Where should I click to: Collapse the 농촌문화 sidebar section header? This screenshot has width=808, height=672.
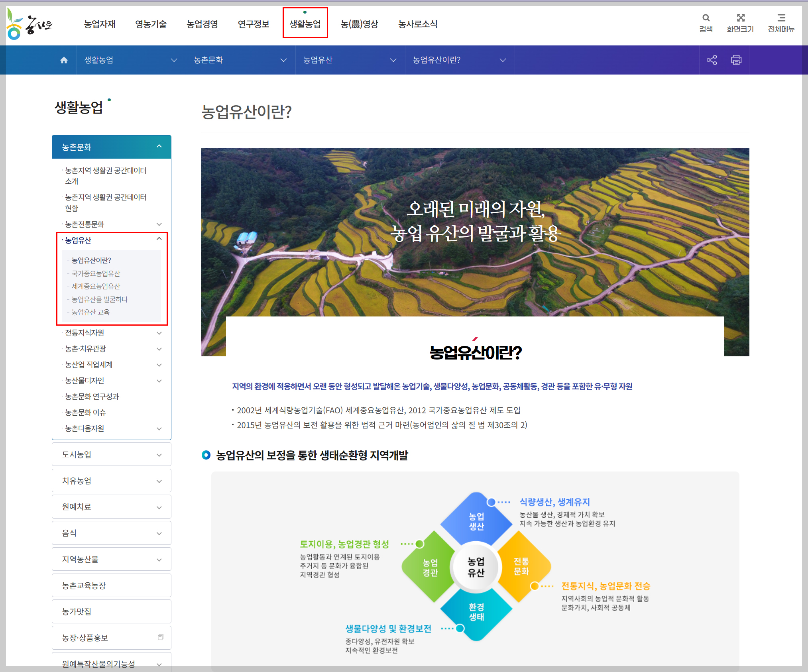point(112,147)
